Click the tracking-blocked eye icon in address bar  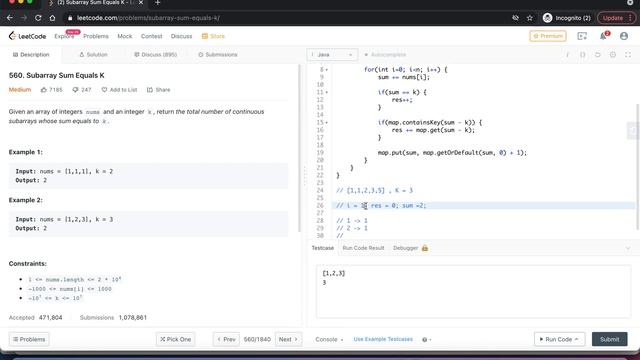[516, 18]
